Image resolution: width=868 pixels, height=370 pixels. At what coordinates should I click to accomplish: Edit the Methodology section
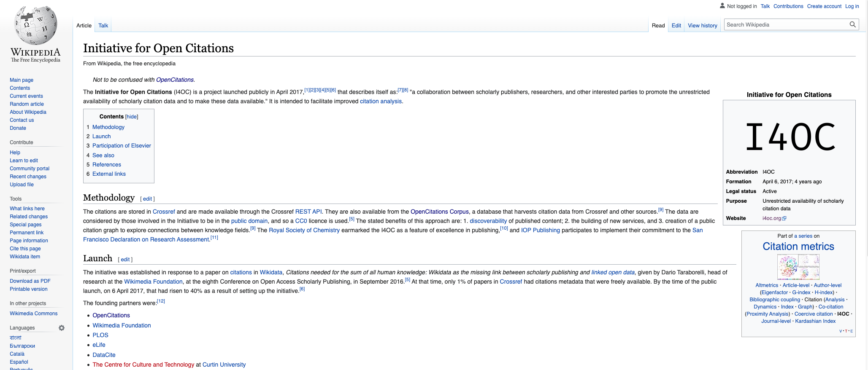point(147,199)
